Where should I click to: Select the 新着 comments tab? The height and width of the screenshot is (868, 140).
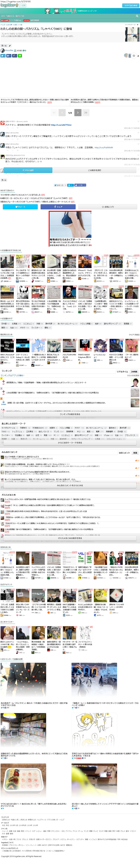click(135, 453)
